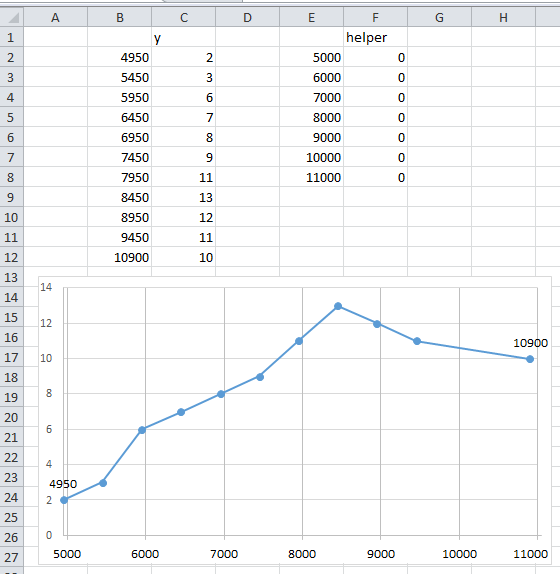Click the select-all corner triangle

click(12, 17)
